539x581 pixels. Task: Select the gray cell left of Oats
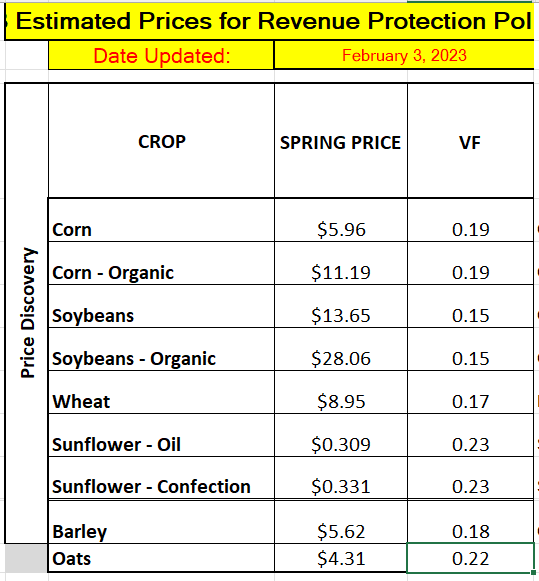tap(26, 558)
